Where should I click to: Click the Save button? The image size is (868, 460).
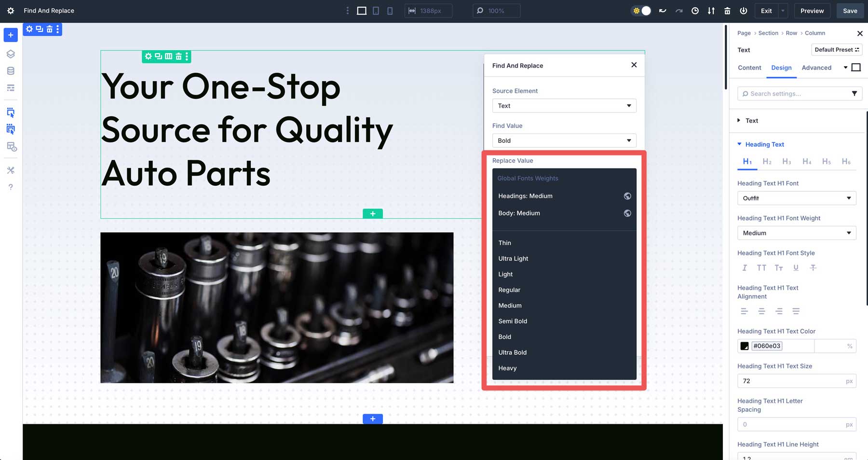tap(850, 10)
